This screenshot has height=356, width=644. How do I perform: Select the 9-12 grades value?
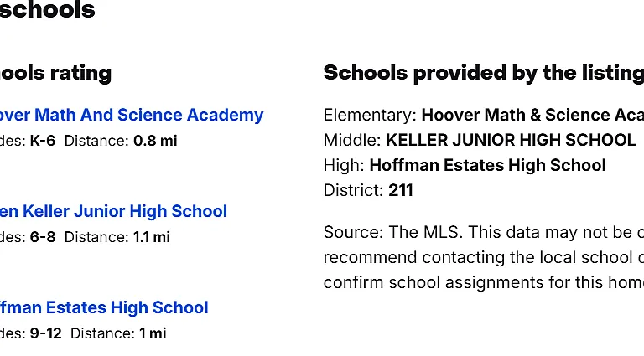pos(45,333)
